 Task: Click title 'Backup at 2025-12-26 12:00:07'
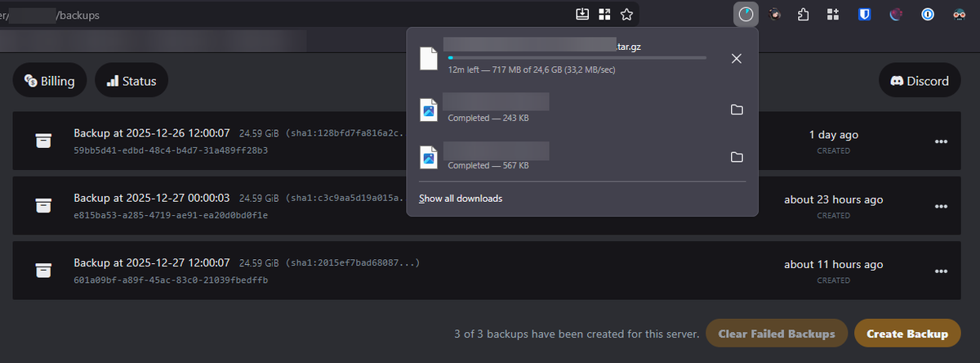[152, 132]
